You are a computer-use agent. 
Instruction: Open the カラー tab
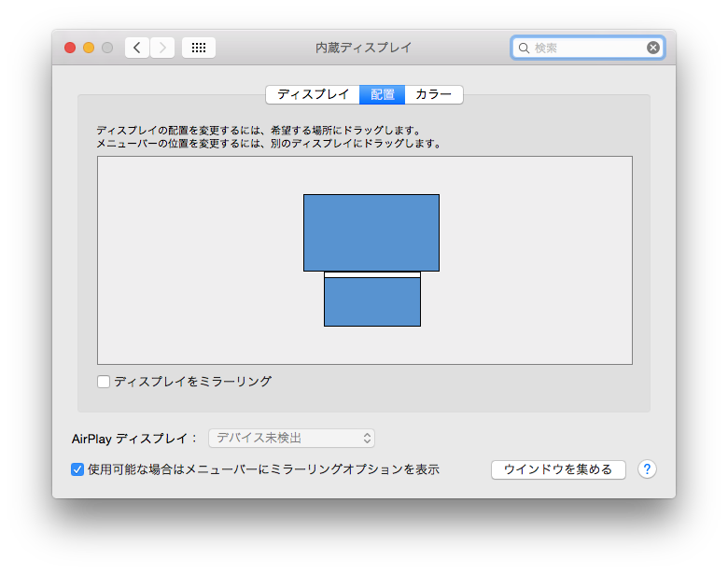pyautogui.click(x=434, y=95)
